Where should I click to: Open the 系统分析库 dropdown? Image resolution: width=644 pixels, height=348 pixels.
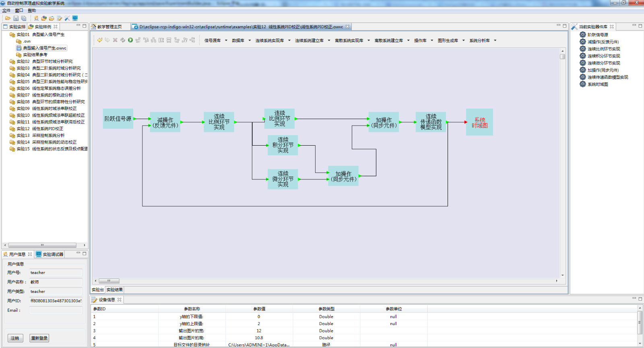pyautogui.click(x=482, y=41)
